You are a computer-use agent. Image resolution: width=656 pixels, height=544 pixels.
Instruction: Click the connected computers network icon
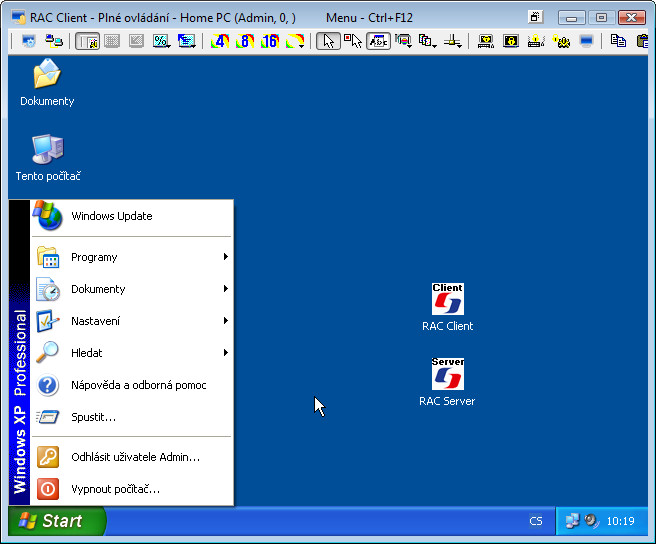[x=54, y=41]
